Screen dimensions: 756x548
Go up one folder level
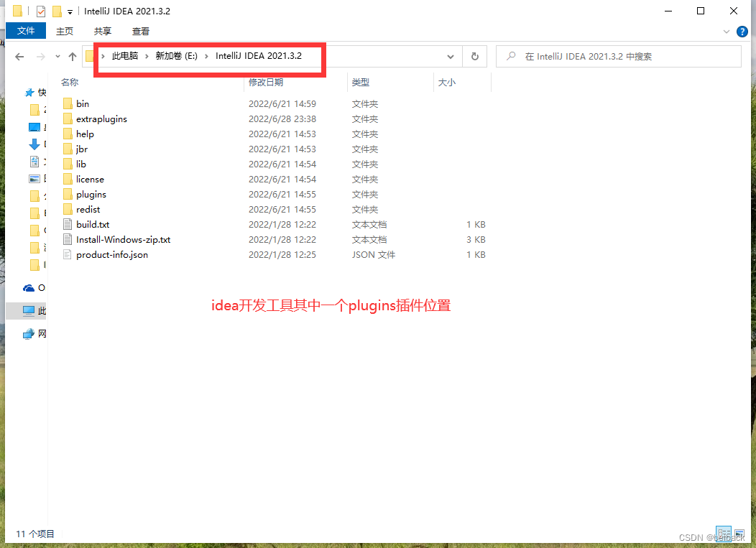(x=73, y=57)
